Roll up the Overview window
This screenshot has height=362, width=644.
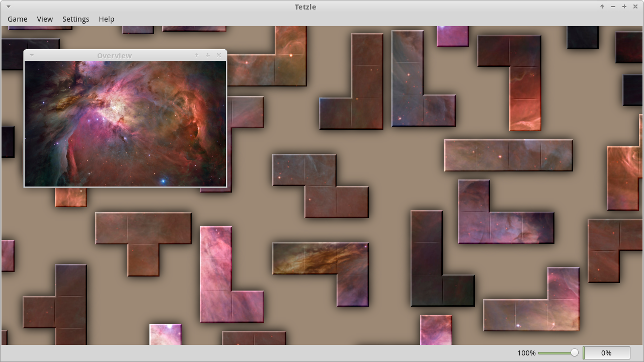pos(196,55)
